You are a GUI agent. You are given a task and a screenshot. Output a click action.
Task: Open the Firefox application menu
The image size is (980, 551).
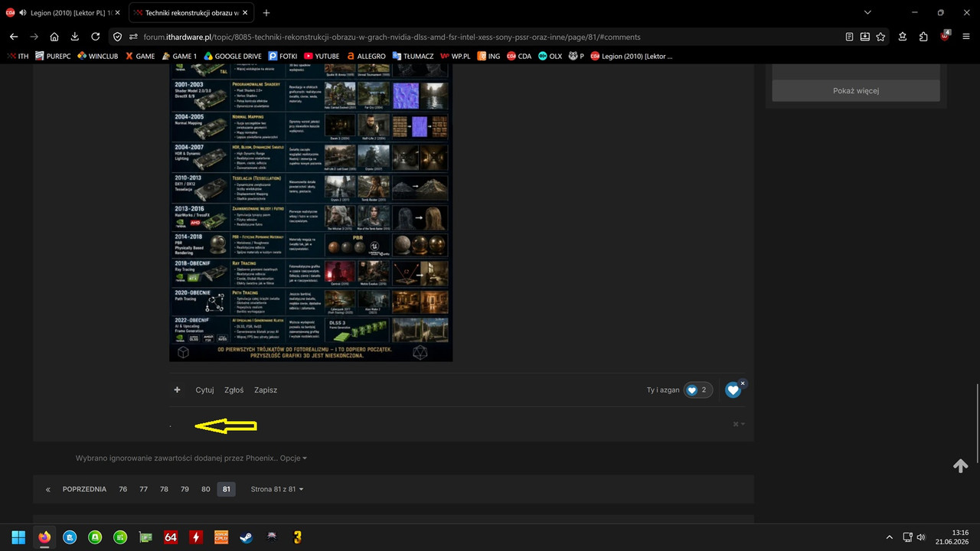(966, 37)
